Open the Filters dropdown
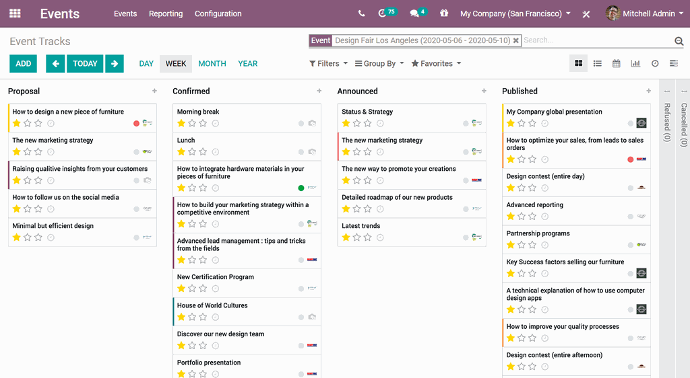The image size is (690, 378). (328, 63)
